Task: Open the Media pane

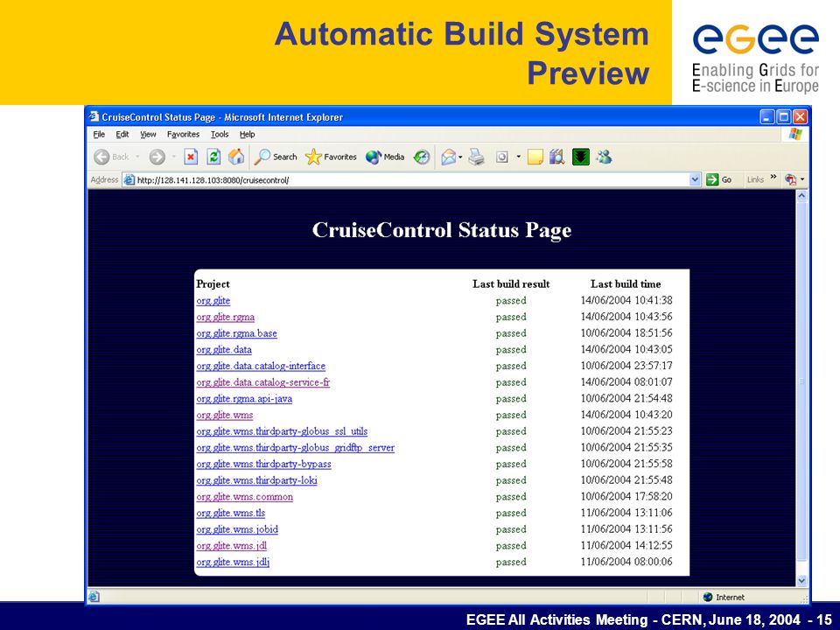Action: 385,157
